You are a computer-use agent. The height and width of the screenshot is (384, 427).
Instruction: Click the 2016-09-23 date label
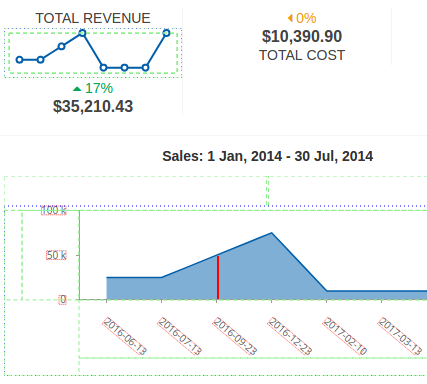point(235,336)
